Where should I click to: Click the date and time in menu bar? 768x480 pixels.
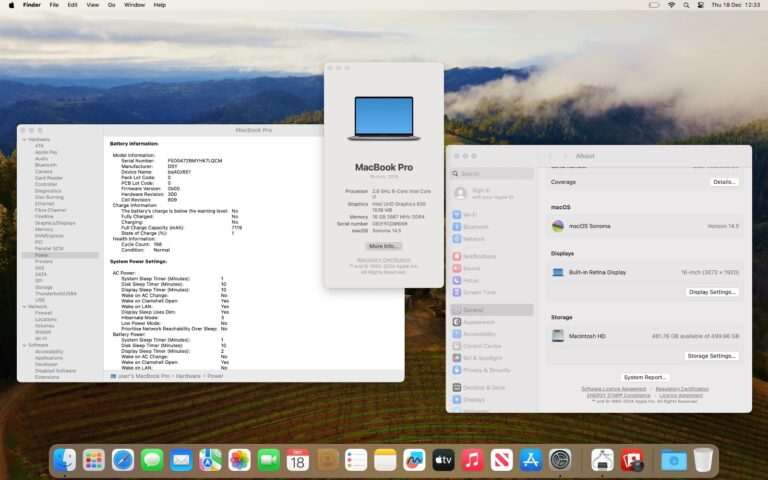(736, 5)
